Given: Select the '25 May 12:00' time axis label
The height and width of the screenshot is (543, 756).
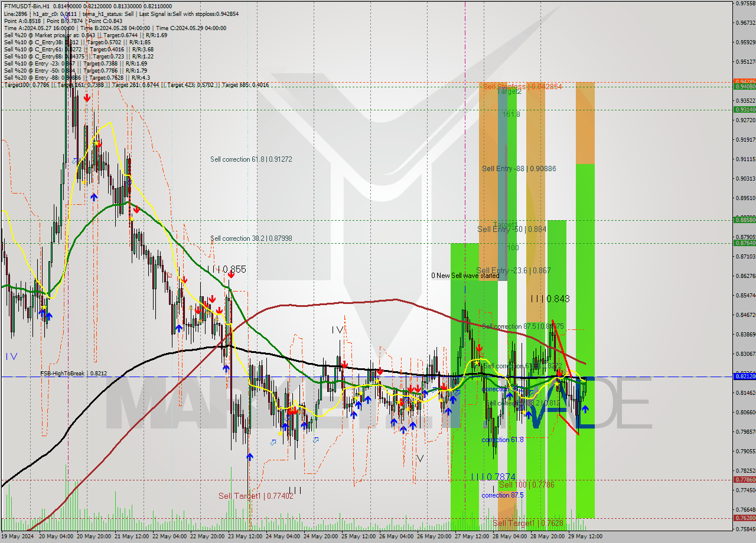Looking at the screenshot, I should [360, 537].
